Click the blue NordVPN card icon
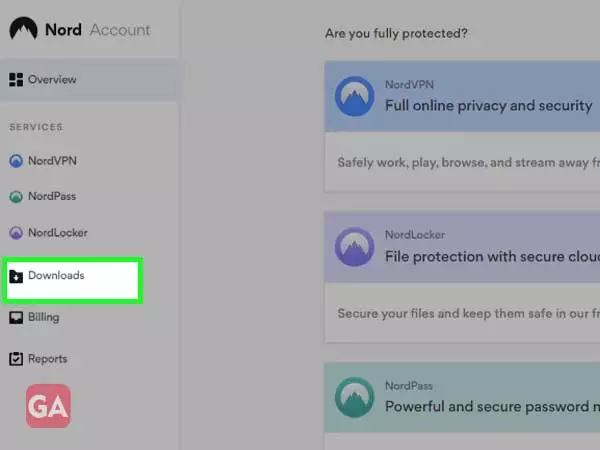600x450 pixels. click(354, 96)
